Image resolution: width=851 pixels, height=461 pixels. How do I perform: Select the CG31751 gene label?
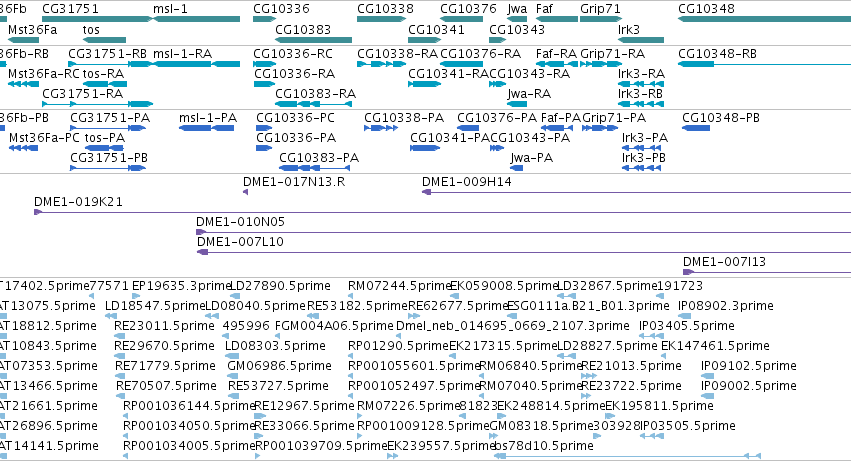[x=71, y=9]
